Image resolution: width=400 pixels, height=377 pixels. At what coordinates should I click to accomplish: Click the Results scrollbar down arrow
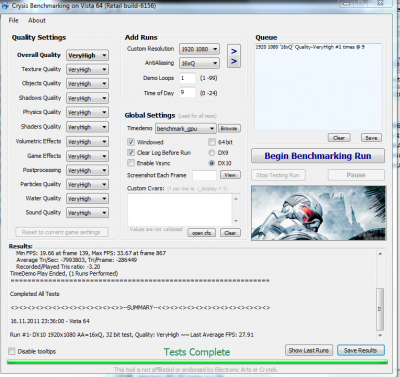click(x=380, y=335)
